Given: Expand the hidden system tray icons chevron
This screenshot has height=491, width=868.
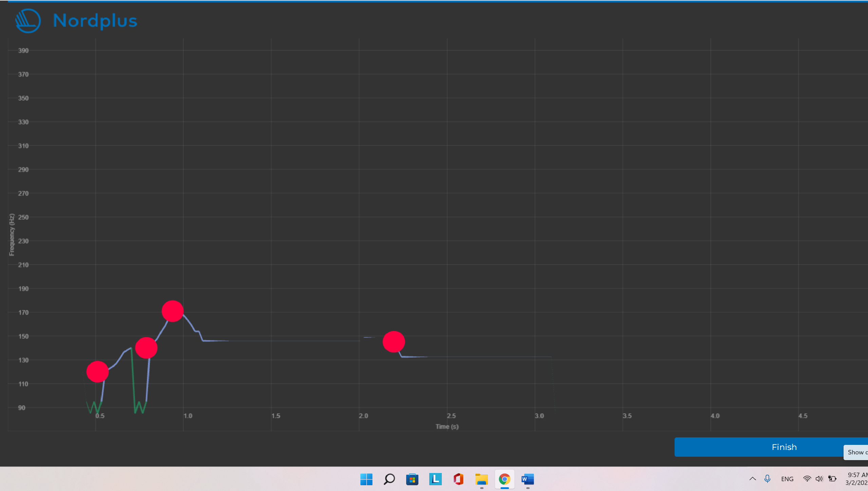Looking at the screenshot, I should pyautogui.click(x=753, y=479).
